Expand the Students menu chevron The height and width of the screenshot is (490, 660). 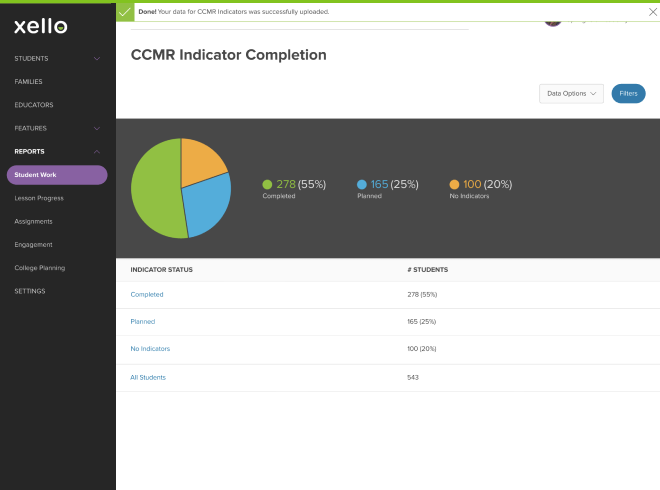click(97, 58)
